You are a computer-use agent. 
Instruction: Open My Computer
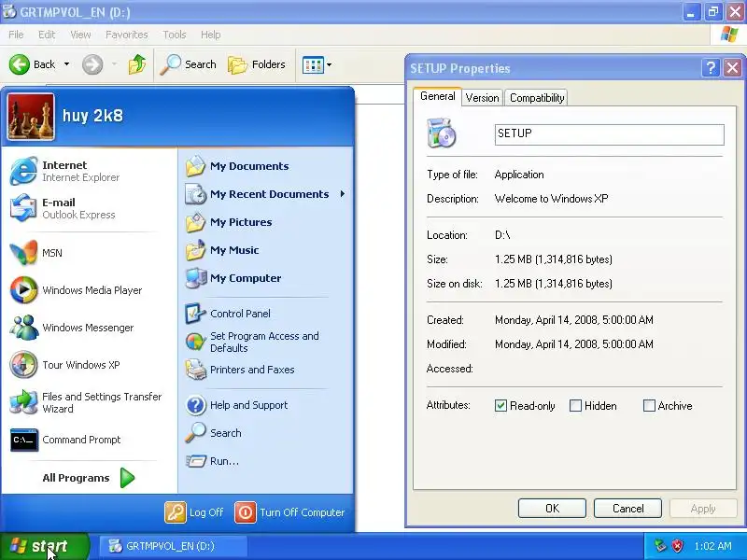[x=233, y=278]
